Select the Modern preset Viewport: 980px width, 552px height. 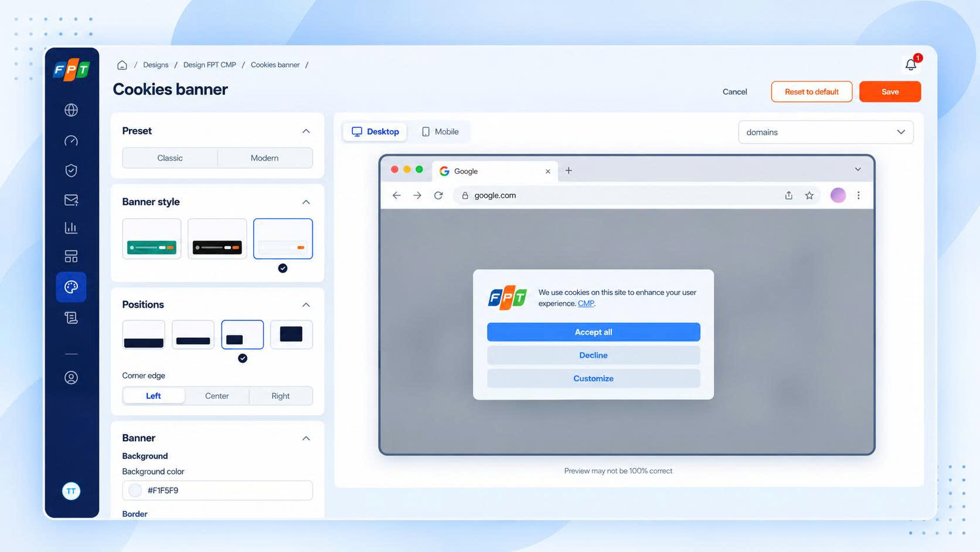265,158
